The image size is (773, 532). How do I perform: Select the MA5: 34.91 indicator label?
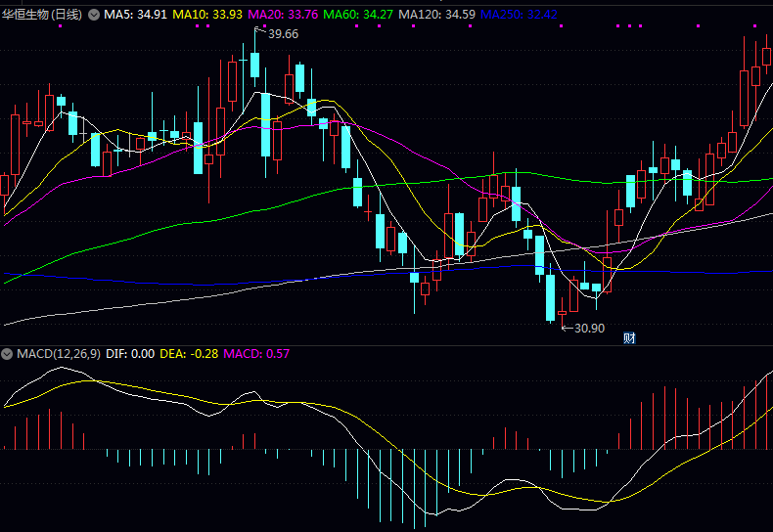(136, 15)
